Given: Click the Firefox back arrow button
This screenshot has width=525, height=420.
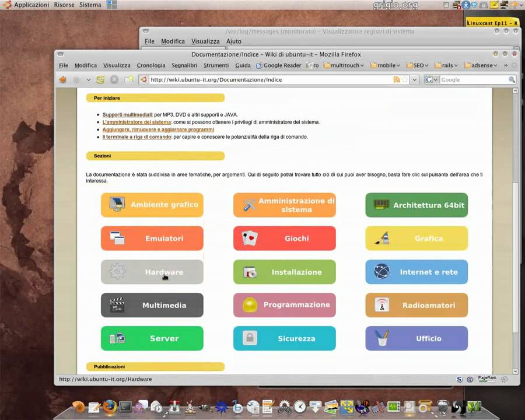Looking at the screenshot, I should coord(62,80).
